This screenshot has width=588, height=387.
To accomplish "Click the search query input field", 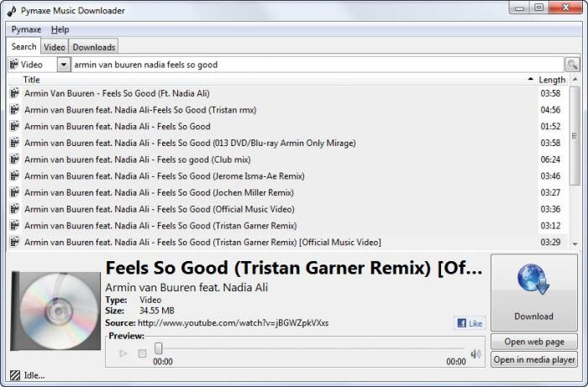I will point(318,65).
